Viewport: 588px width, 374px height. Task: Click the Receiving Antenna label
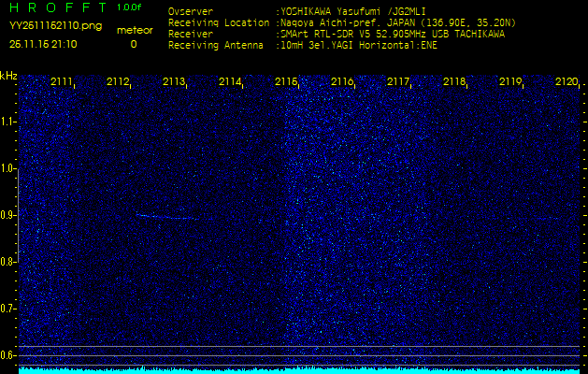[x=216, y=46]
